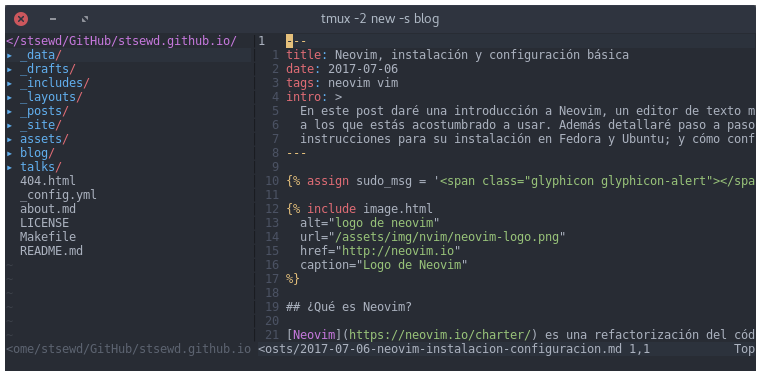Screen dimensions: 765x380
Task: Select the _includes/ directory name
Action: (55, 83)
